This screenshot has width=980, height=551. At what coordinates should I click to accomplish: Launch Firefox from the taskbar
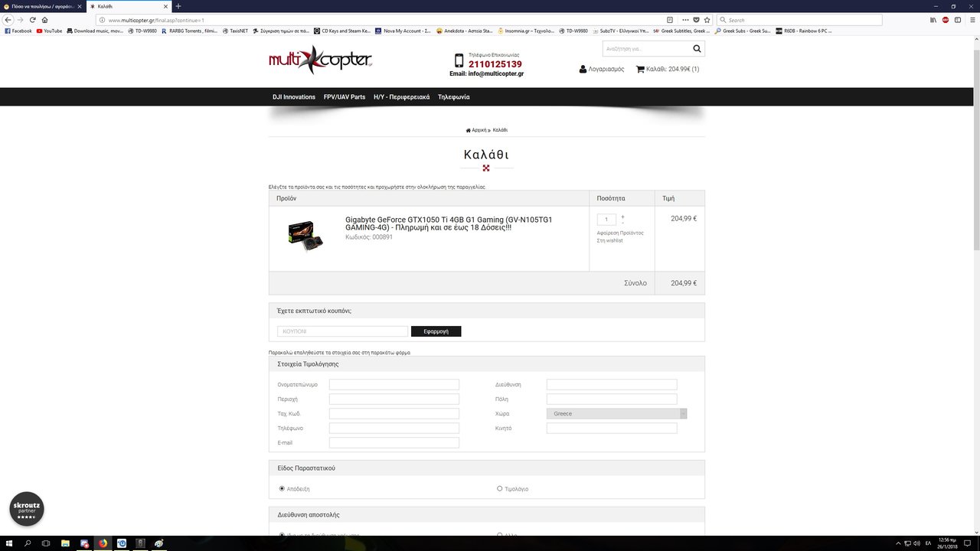(x=103, y=543)
